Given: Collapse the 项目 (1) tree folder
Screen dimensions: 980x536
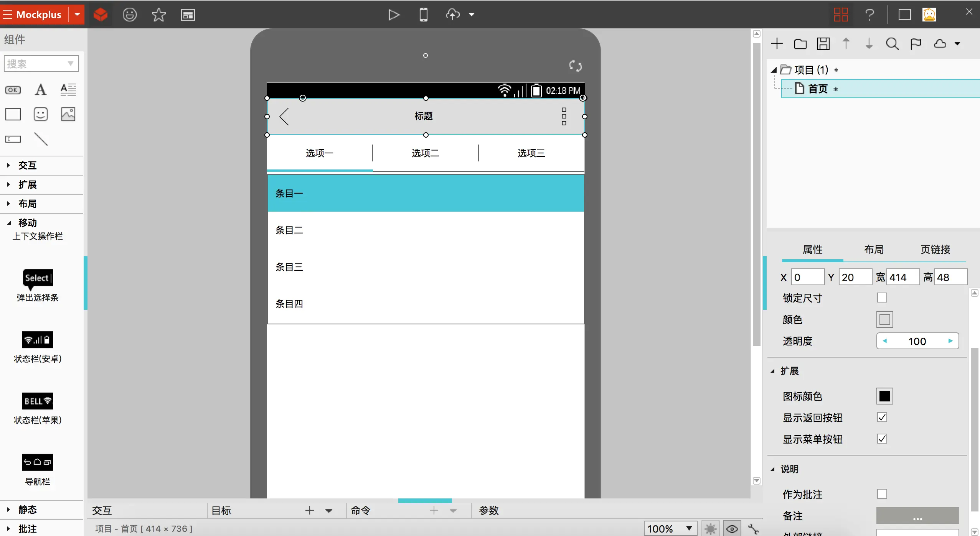Looking at the screenshot, I should pyautogui.click(x=774, y=70).
